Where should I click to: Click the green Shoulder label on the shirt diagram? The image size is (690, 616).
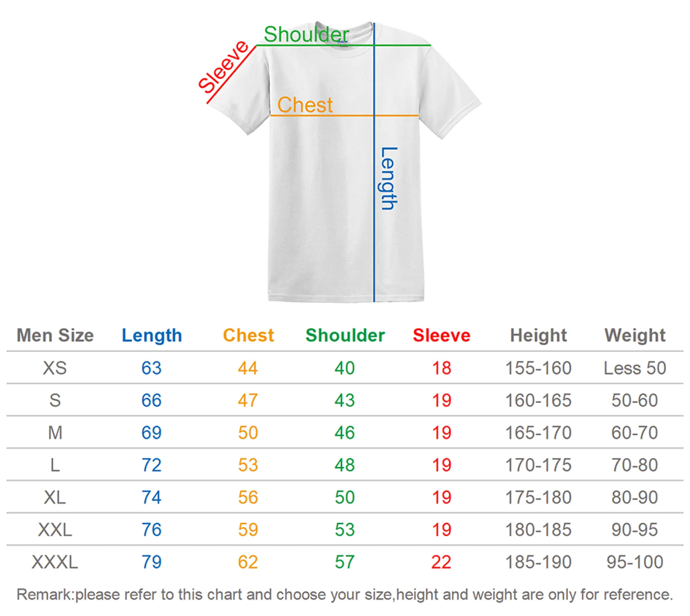[x=306, y=34]
